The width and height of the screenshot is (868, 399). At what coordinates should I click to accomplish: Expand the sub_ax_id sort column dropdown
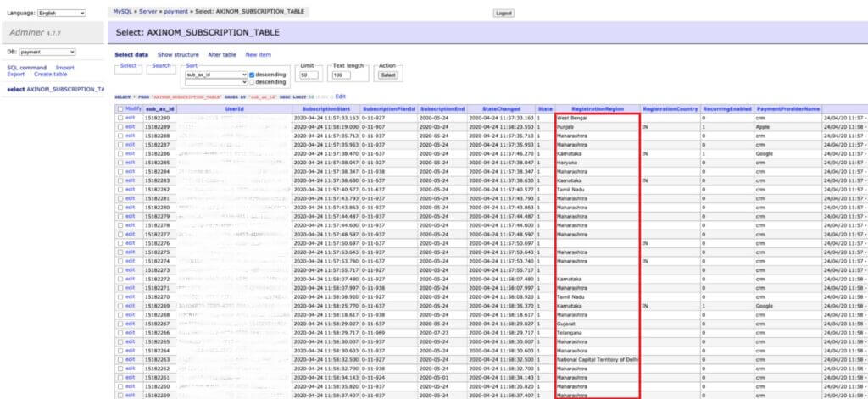[x=216, y=75]
